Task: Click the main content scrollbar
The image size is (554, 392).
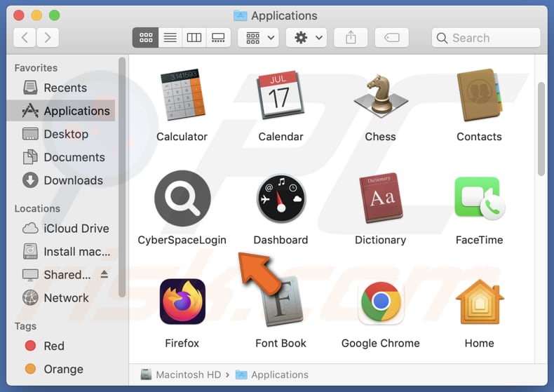Action: click(x=541, y=129)
